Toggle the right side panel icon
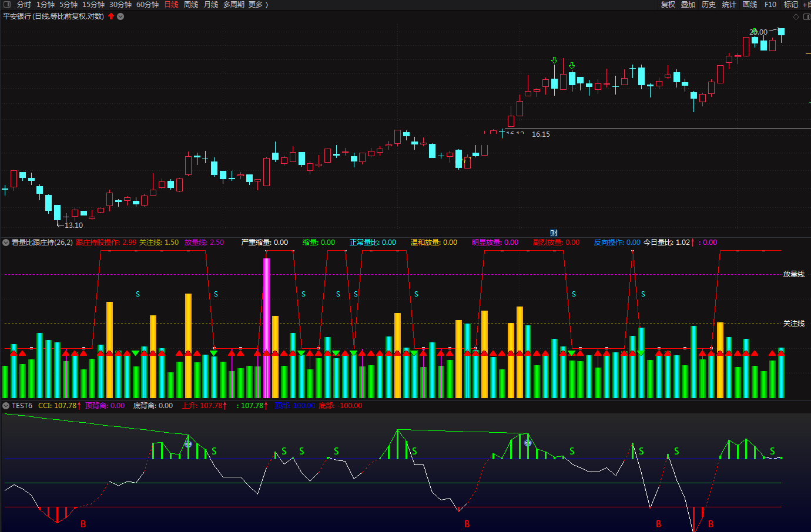 click(806, 16)
